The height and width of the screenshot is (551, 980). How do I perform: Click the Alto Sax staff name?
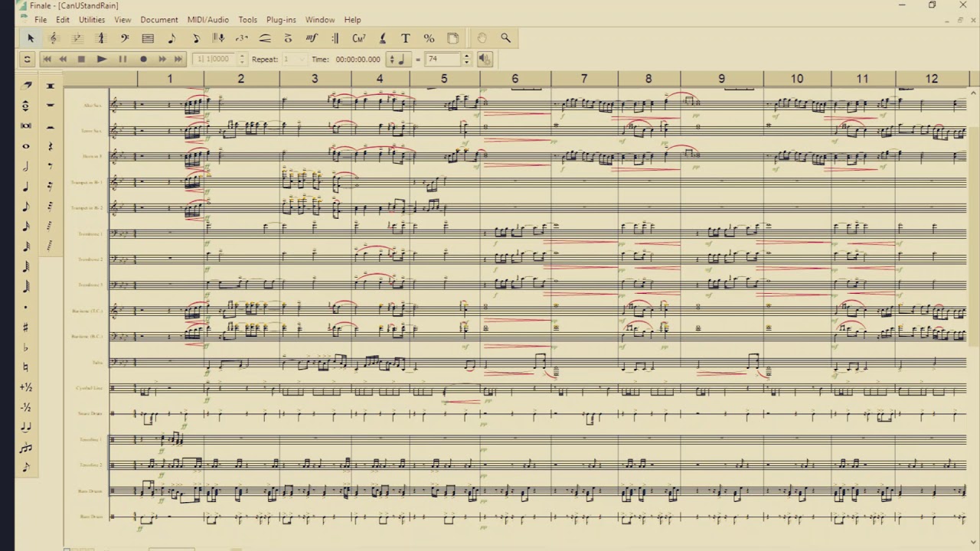[92, 106]
